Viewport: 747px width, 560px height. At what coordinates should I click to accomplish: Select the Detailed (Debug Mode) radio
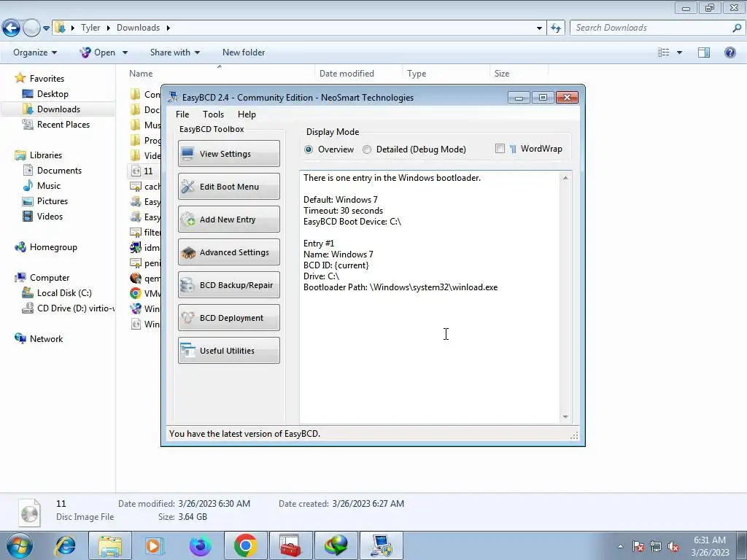click(x=367, y=149)
